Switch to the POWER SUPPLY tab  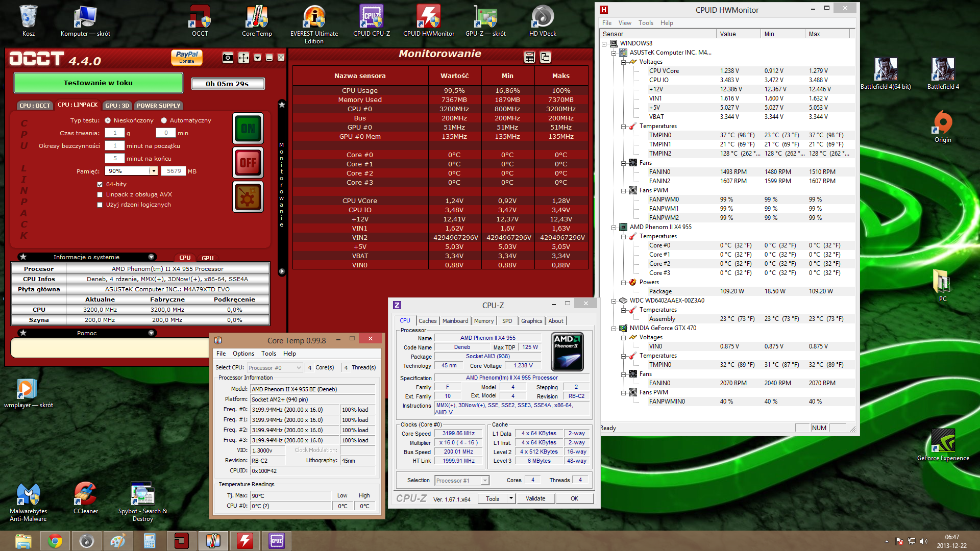click(x=158, y=106)
